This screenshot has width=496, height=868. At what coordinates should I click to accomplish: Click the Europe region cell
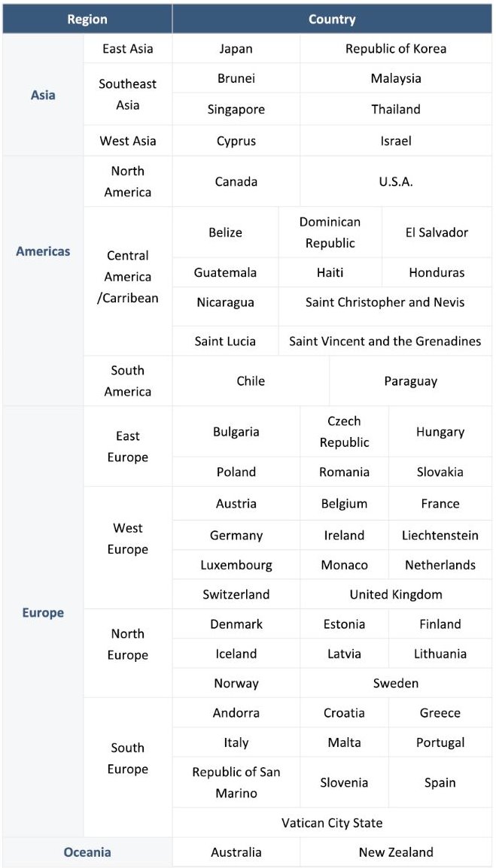pyautogui.click(x=43, y=613)
